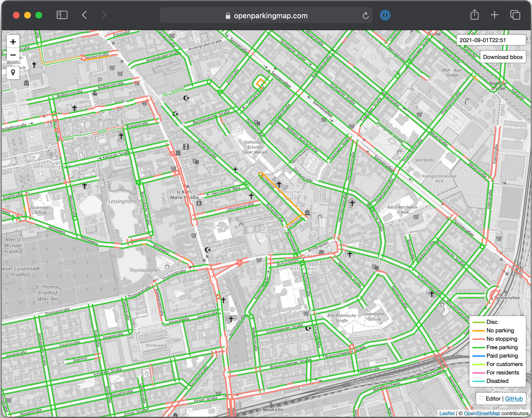Click the Paid parking blue legend line
This screenshot has width=532, height=418.
tap(479, 356)
